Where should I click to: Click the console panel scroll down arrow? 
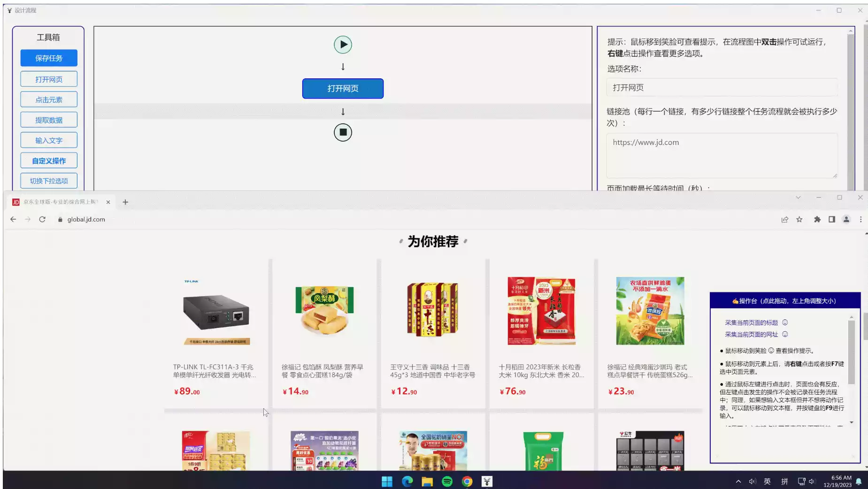pos(852,422)
